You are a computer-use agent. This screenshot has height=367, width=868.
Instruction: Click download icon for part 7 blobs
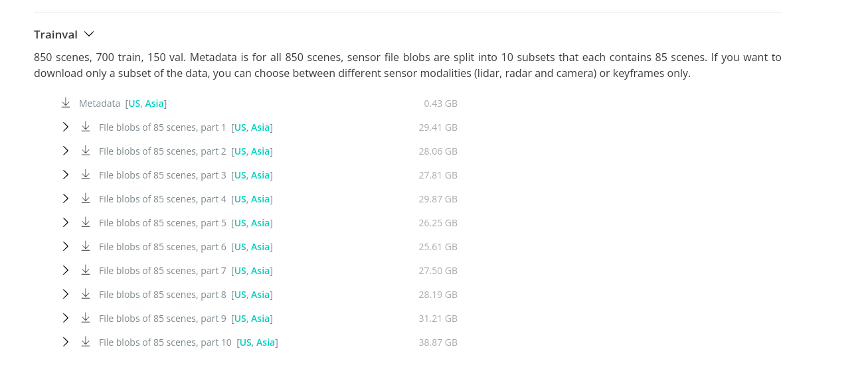pyautogui.click(x=86, y=270)
